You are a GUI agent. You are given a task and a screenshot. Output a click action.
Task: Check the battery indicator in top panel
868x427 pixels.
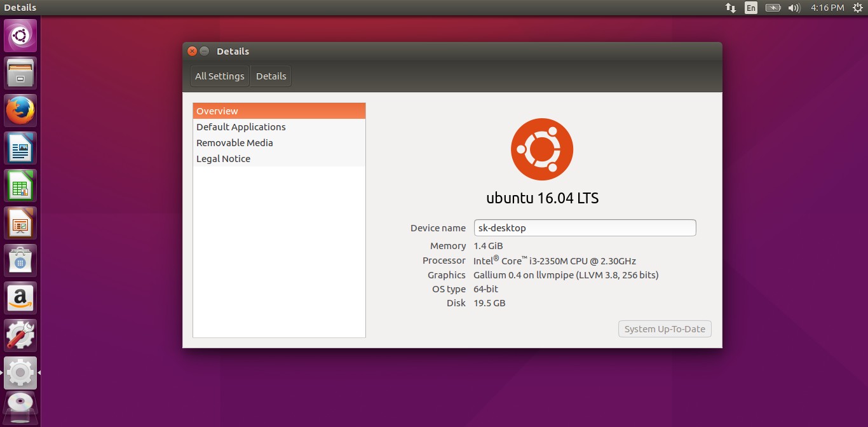(x=773, y=8)
